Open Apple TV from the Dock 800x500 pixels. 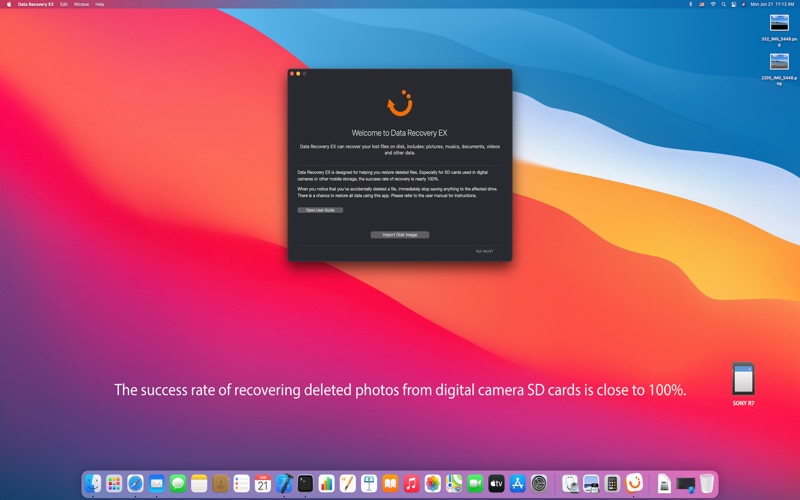click(496, 483)
